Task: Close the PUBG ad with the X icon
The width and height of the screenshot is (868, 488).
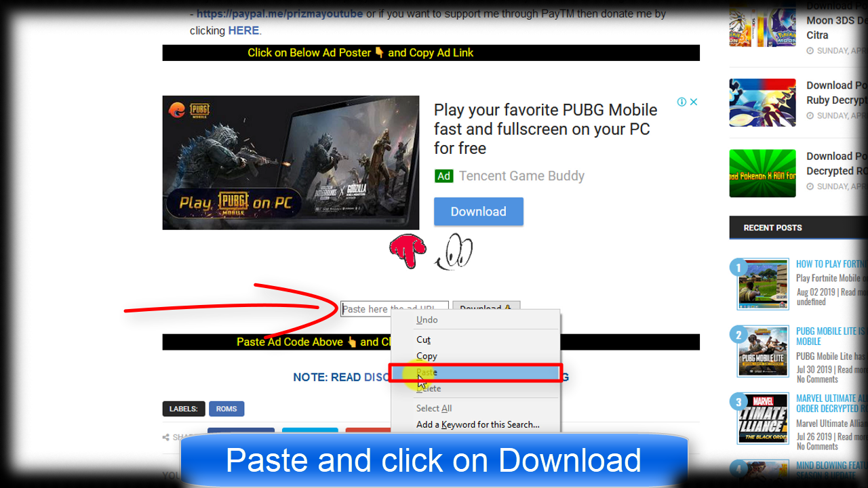Action: [x=694, y=102]
